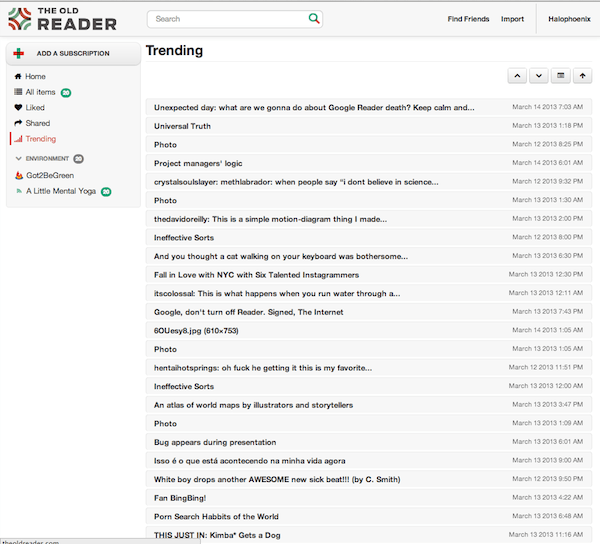
Task: Click the 'March 13 2013 4:22 AM' timestamp
Action: click(x=548, y=497)
